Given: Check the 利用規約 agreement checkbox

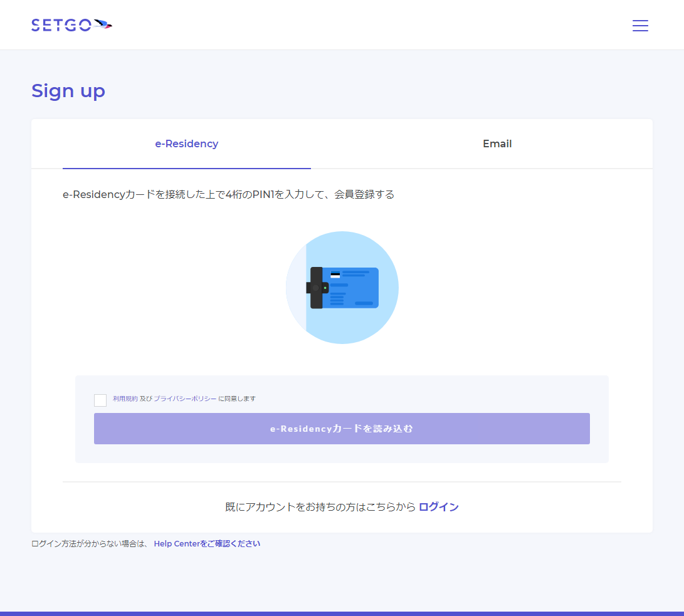Looking at the screenshot, I should click(100, 400).
